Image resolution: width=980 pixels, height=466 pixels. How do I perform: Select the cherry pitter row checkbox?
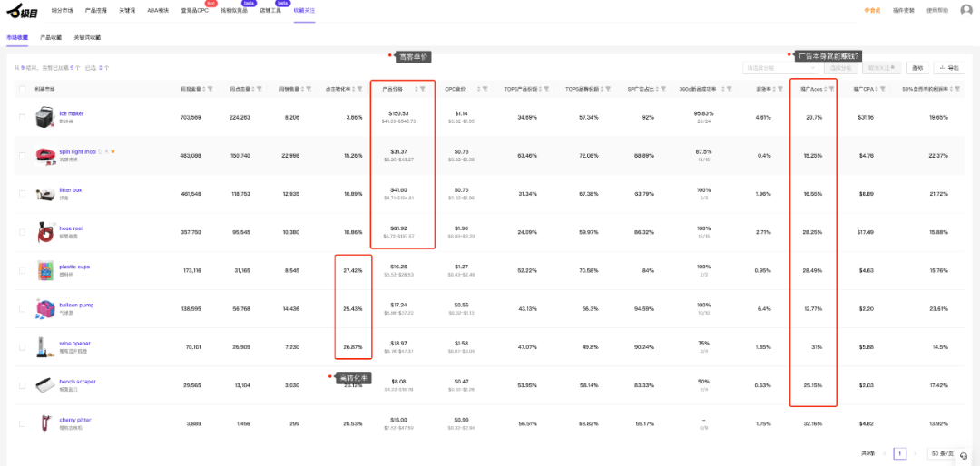[22, 423]
